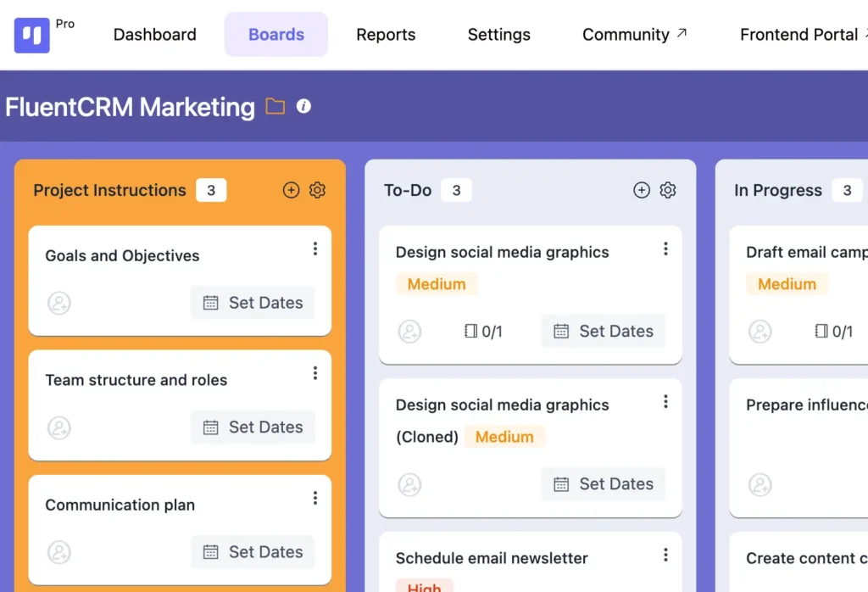Add a task to Project Instructions stage

(x=292, y=190)
